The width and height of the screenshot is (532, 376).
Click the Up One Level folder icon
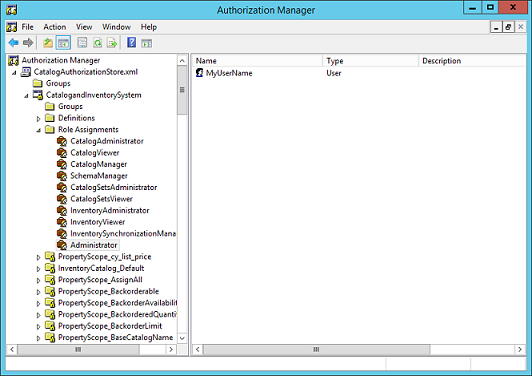pos(48,43)
